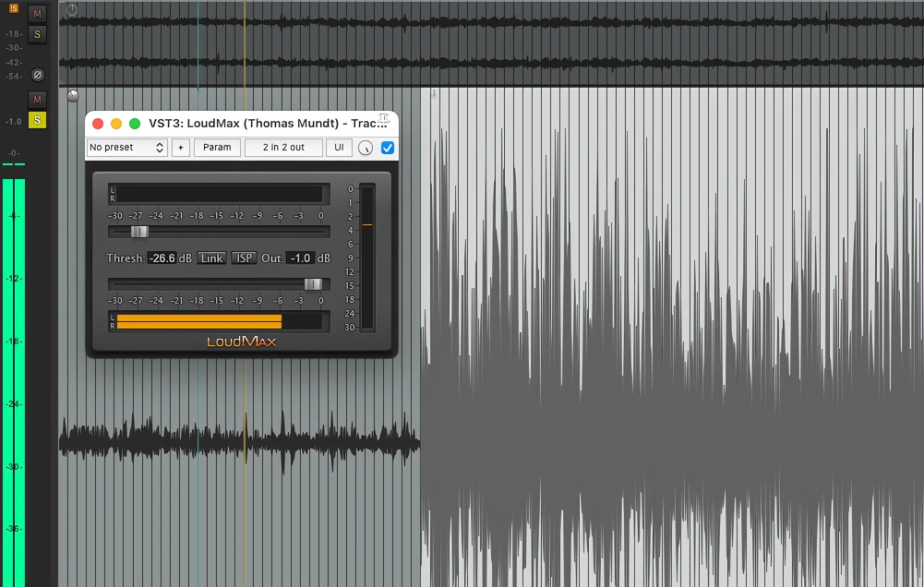Click the gray volume knob on the quiet audio item
The image size is (924, 587).
73,95
